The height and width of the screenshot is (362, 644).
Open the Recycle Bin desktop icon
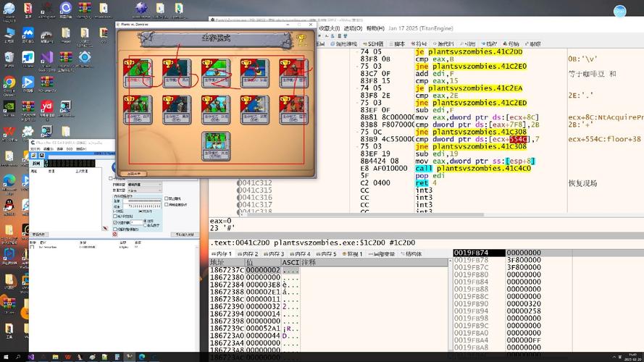click(x=9, y=57)
